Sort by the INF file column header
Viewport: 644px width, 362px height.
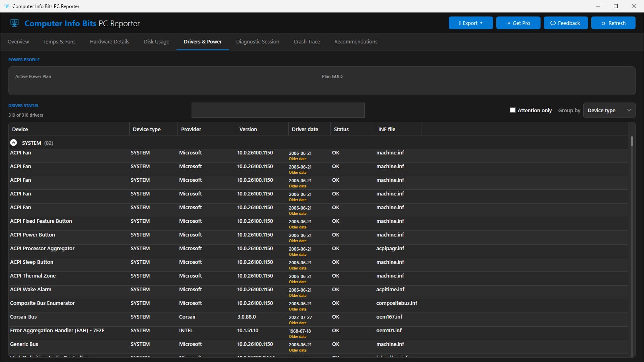click(398, 129)
